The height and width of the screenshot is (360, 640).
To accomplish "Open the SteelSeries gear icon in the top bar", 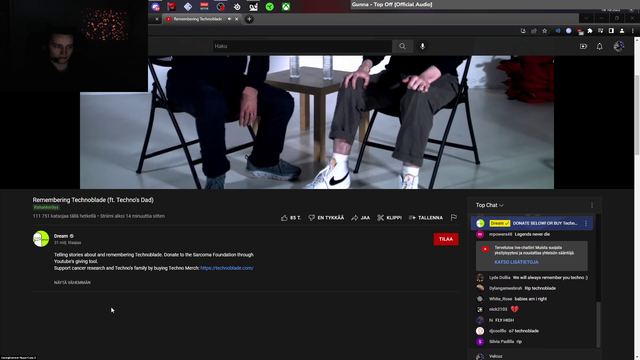I will (237, 7).
